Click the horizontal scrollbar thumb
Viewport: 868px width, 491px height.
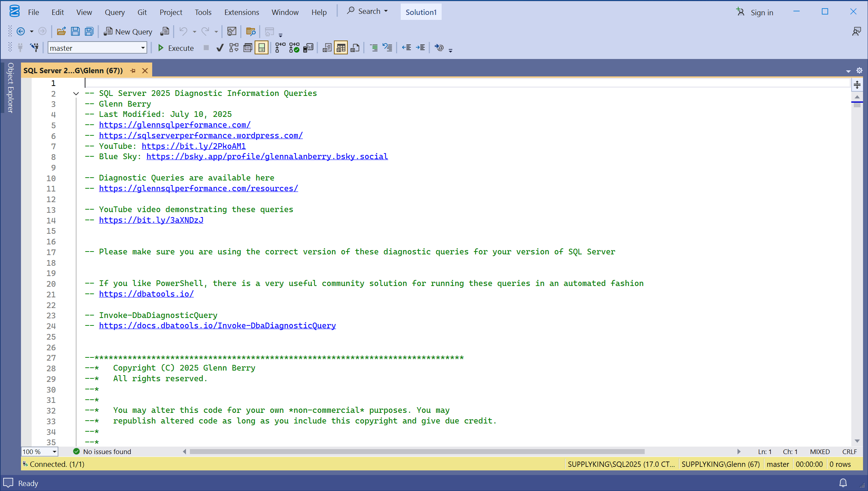pyautogui.click(x=417, y=452)
